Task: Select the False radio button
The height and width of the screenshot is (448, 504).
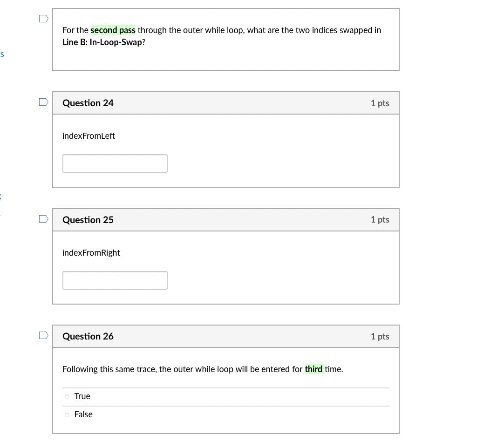Action: pyautogui.click(x=67, y=414)
